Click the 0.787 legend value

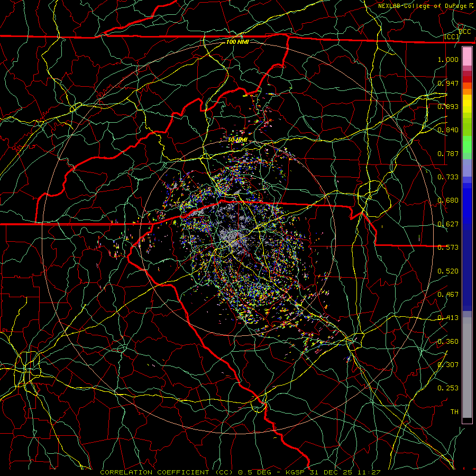point(448,153)
